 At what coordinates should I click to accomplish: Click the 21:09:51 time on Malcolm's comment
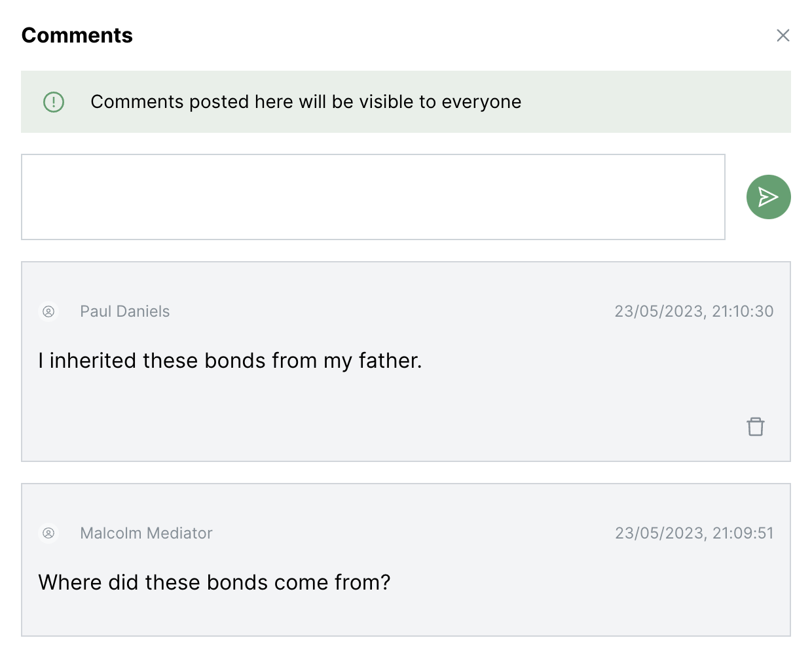[743, 533]
